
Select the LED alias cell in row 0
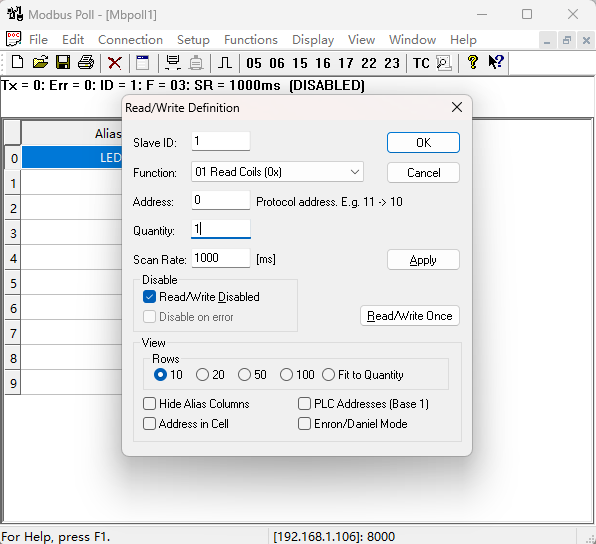pos(72,157)
